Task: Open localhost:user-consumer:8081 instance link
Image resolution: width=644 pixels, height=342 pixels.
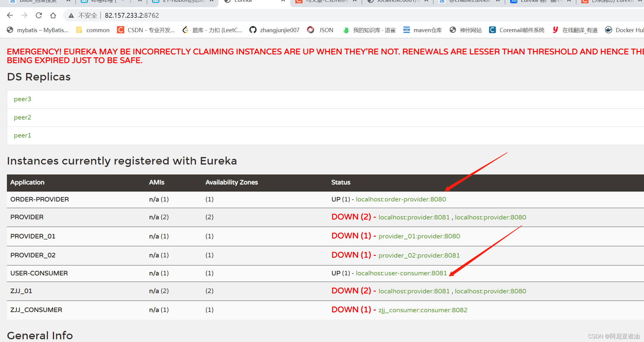Action: coord(401,273)
